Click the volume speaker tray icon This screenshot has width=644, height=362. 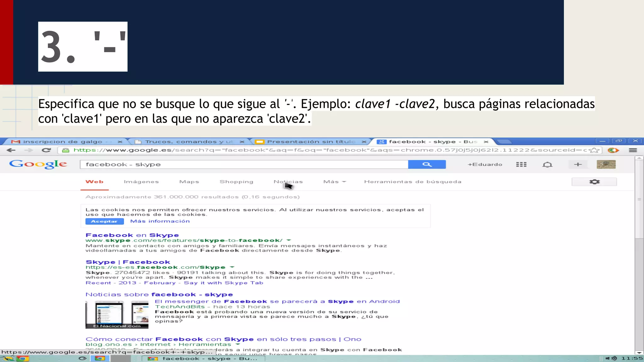(x=611, y=359)
